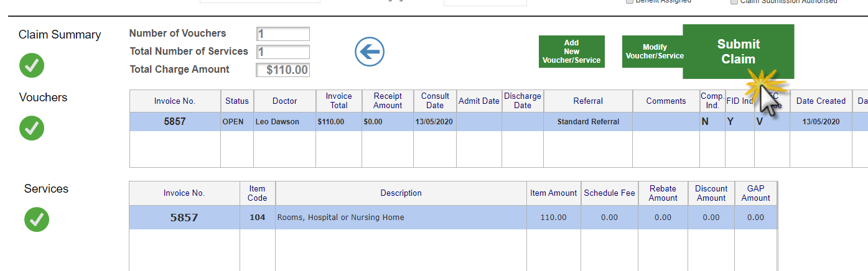
Task: Click the Consult Date column header
Action: tap(435, 101)
